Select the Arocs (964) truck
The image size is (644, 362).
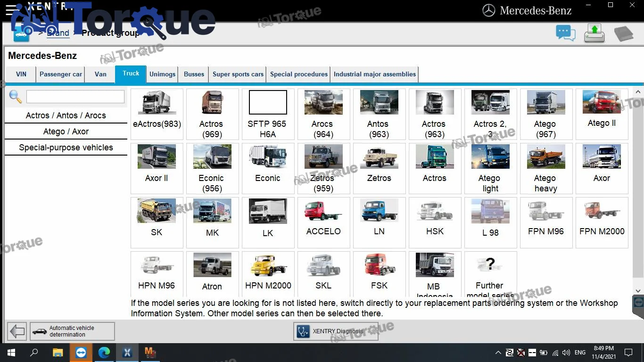tap(324, 114)
